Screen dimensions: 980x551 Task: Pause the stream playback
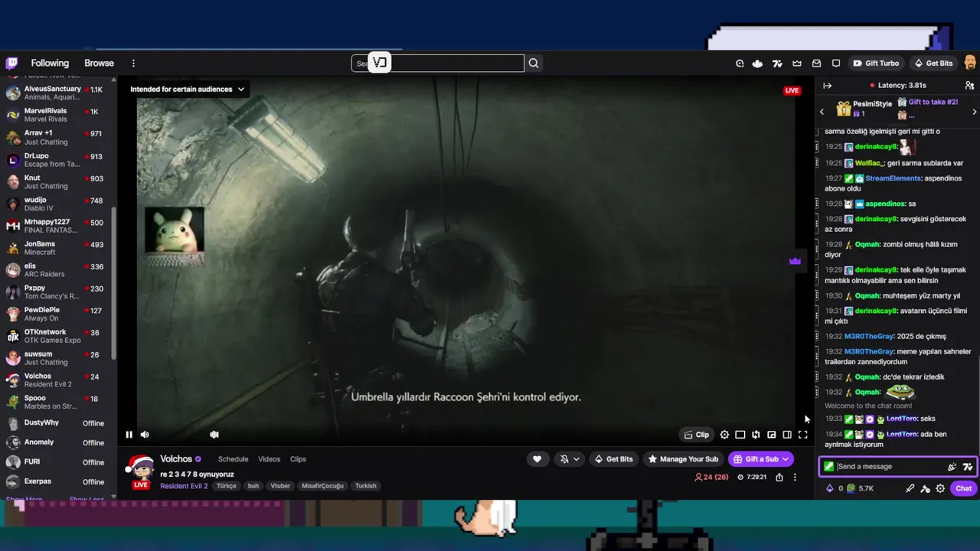[129, 435]
